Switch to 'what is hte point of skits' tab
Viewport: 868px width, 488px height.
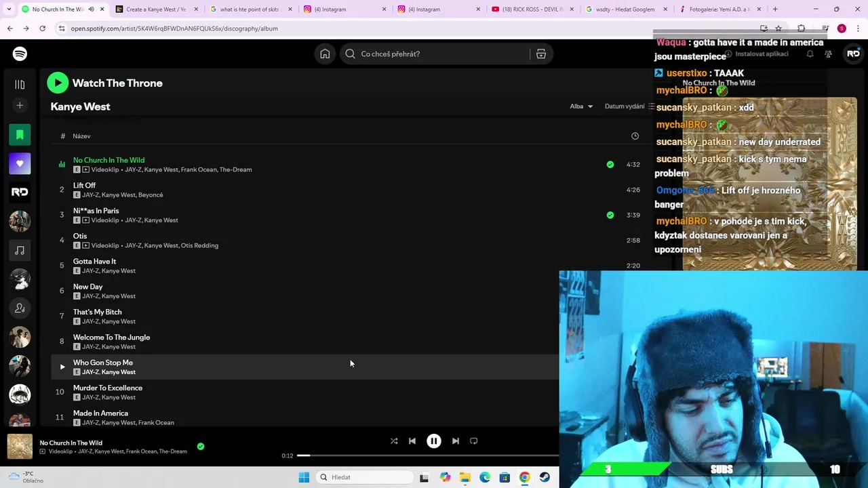click(251, 9)
